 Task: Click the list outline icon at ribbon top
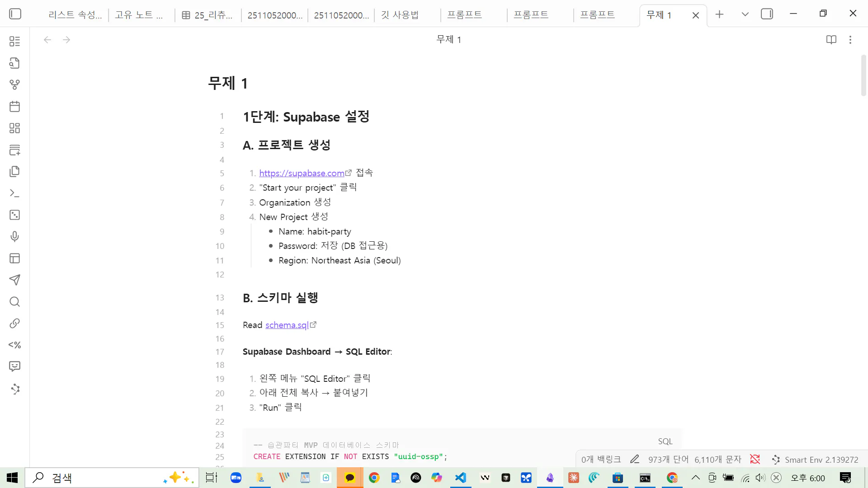(14, 41)
